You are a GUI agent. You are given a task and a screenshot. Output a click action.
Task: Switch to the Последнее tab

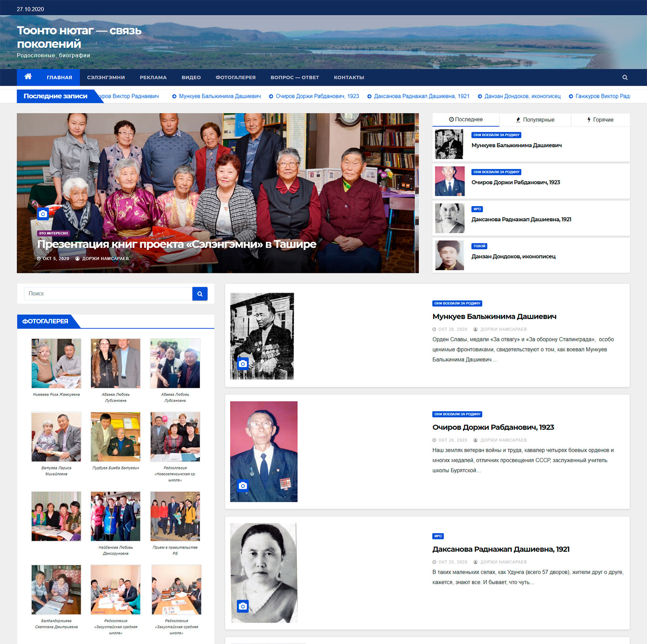coord(466,119)
